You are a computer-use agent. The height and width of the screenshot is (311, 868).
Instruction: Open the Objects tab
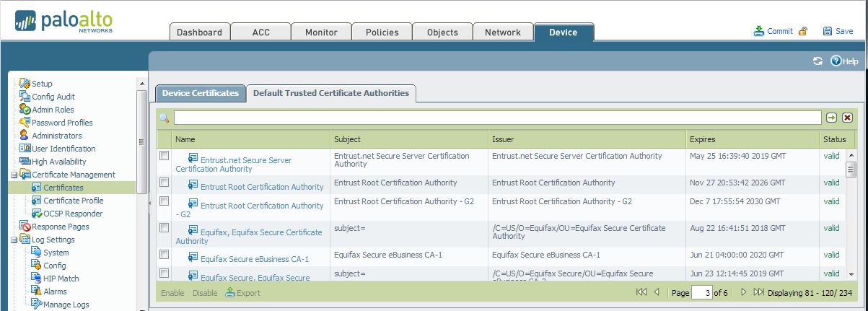(x=442, y=32)
